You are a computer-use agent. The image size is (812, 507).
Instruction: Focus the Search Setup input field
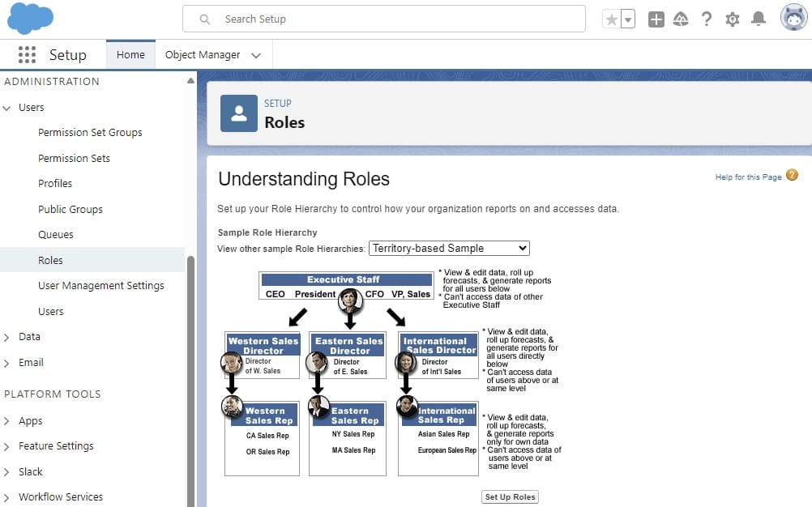[x=384, y=19]
